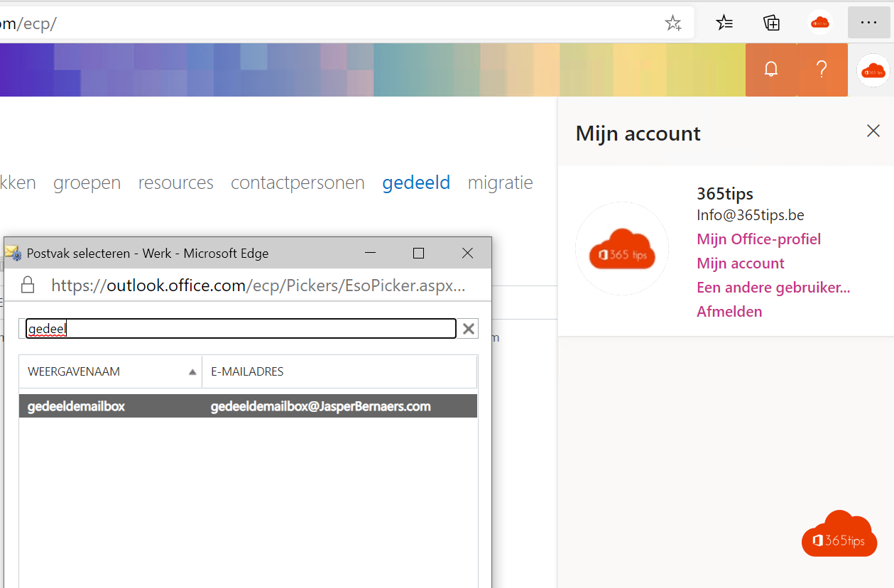Viewport: 894px width, 588px height.
Task: Click the question mark help icon
Action: [x=822, y=70]
